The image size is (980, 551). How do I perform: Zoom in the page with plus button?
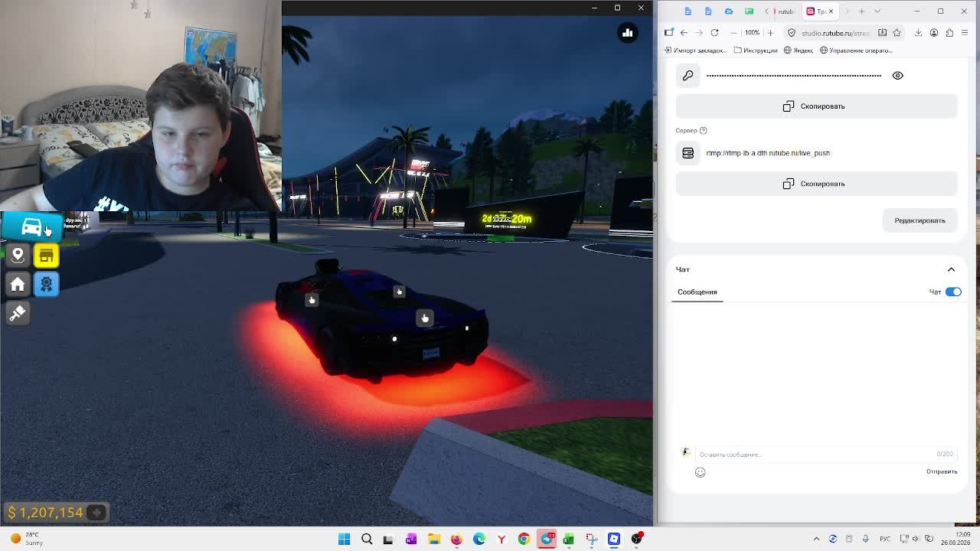[770, 33]
